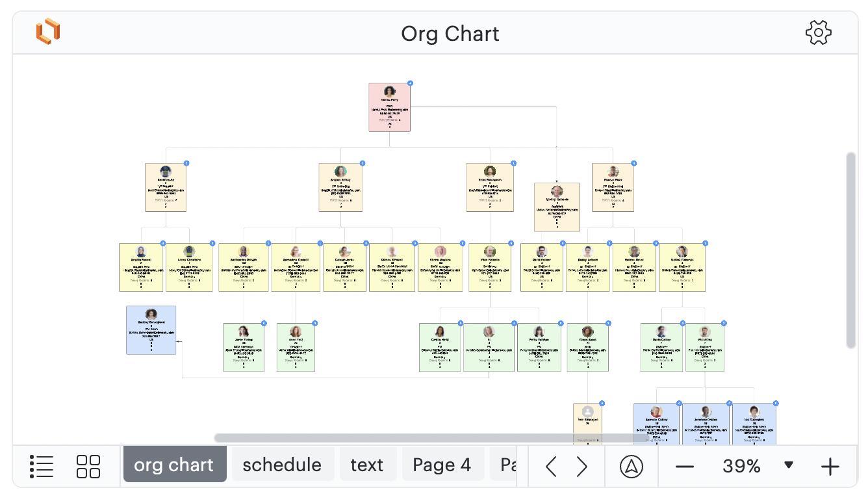
Task: Open the text page tab
Action: [x=368, y=464]
